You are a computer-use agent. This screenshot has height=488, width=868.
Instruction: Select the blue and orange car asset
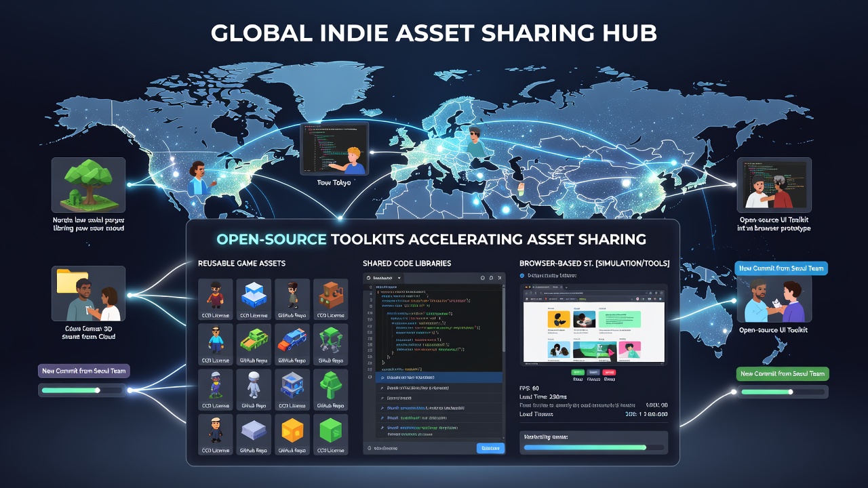(292, 344)
